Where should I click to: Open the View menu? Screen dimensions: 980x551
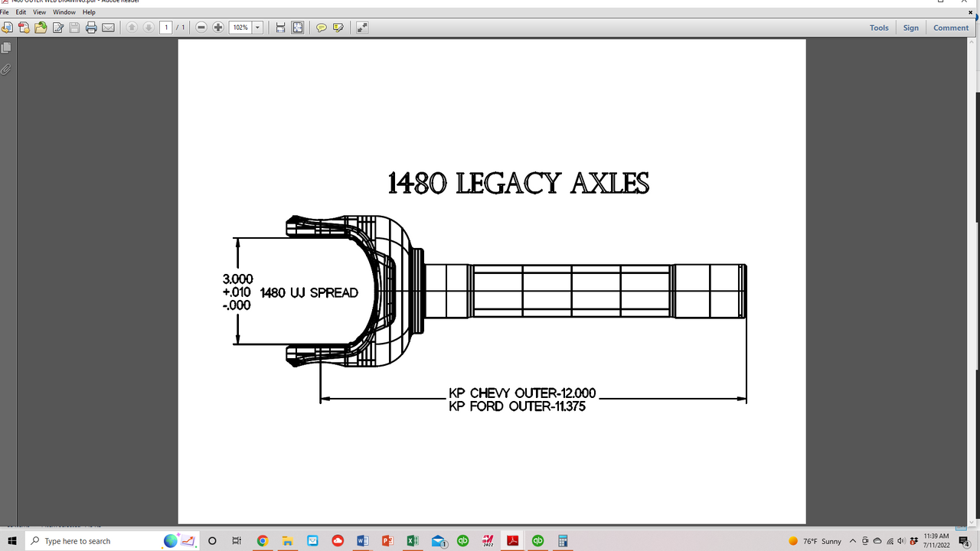point(39,11)
